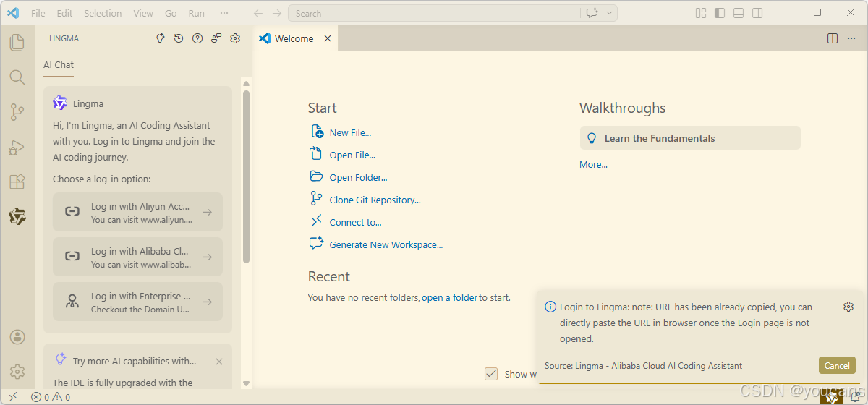Click errors and warnings count in status bar

coord(51,397)
